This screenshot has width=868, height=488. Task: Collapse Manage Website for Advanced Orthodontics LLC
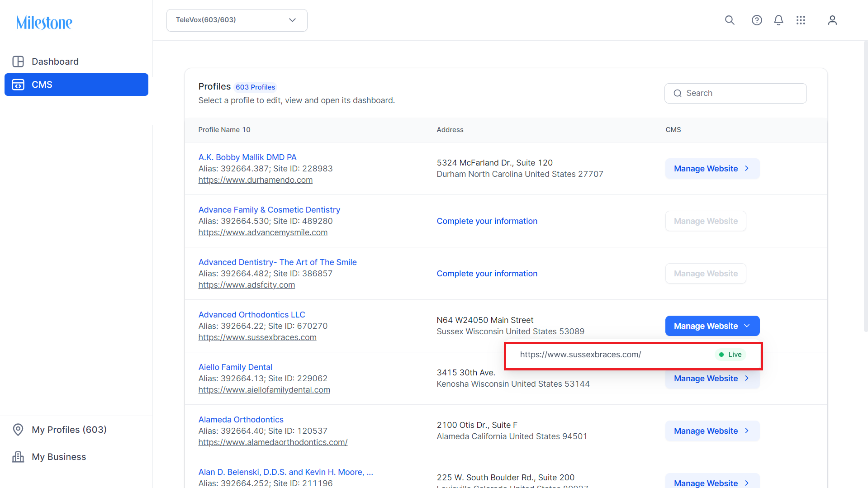[712, 326]
